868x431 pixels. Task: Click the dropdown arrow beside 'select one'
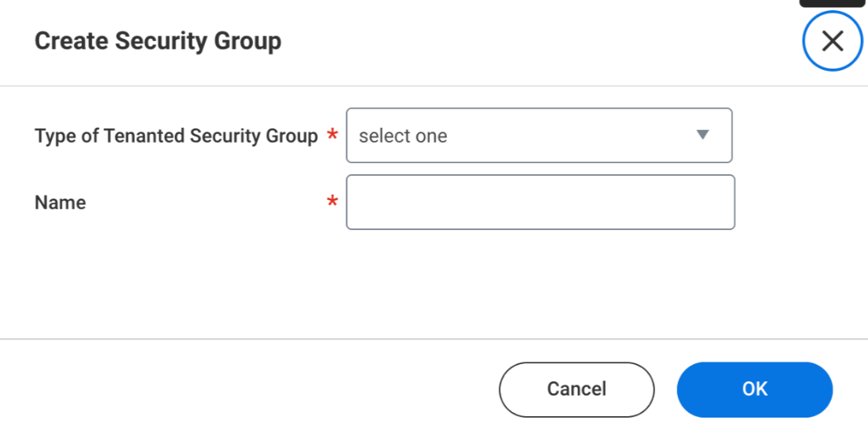click(703, 135)
